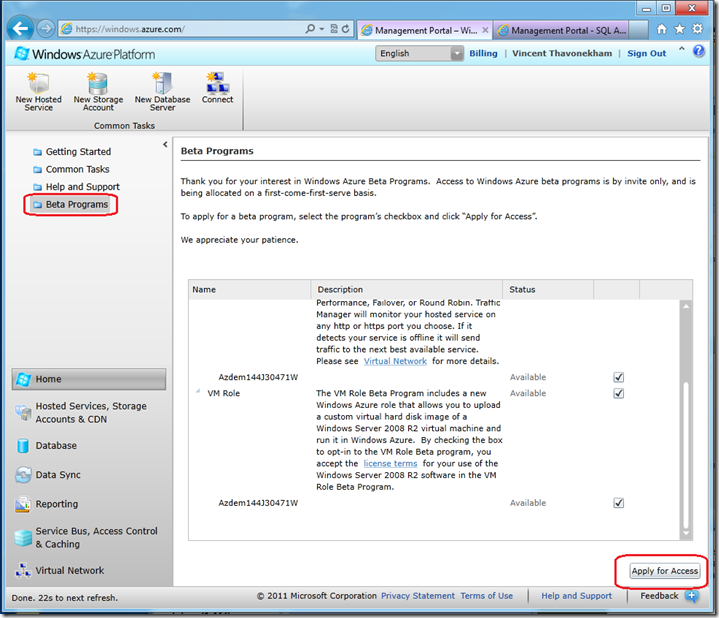The height and width of the screenshot is (618, 719).
Task: Collapse the left navigation pane chevron
Action: pos(165,144)
